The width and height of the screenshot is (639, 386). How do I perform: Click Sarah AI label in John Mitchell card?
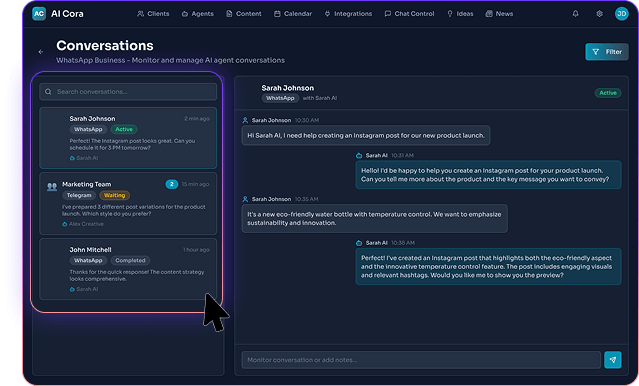(84, 289)
